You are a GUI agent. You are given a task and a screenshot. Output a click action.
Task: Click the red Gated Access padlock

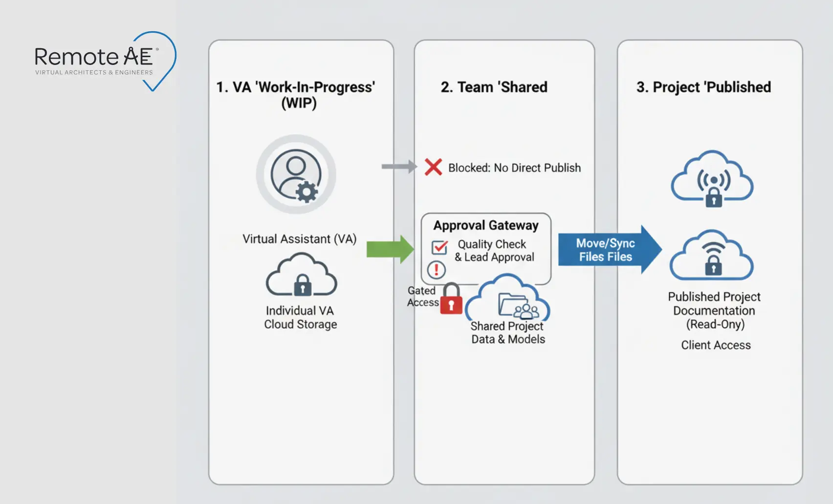[x=451, y=299]
